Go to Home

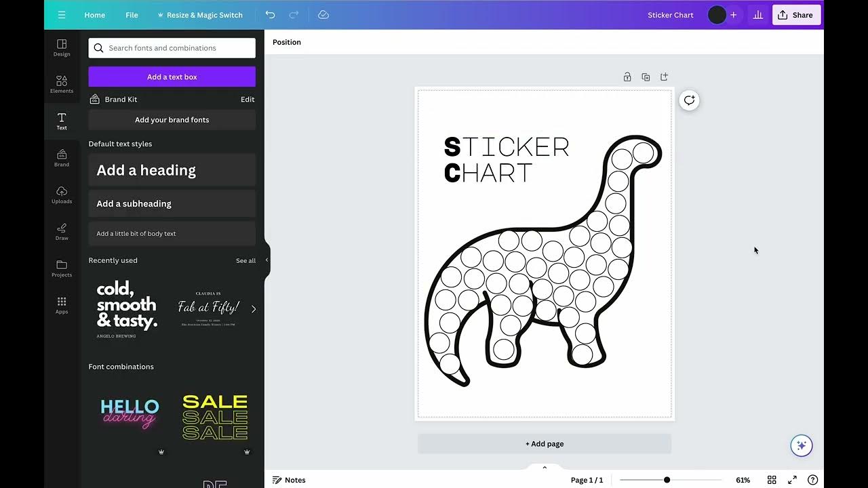95,15
